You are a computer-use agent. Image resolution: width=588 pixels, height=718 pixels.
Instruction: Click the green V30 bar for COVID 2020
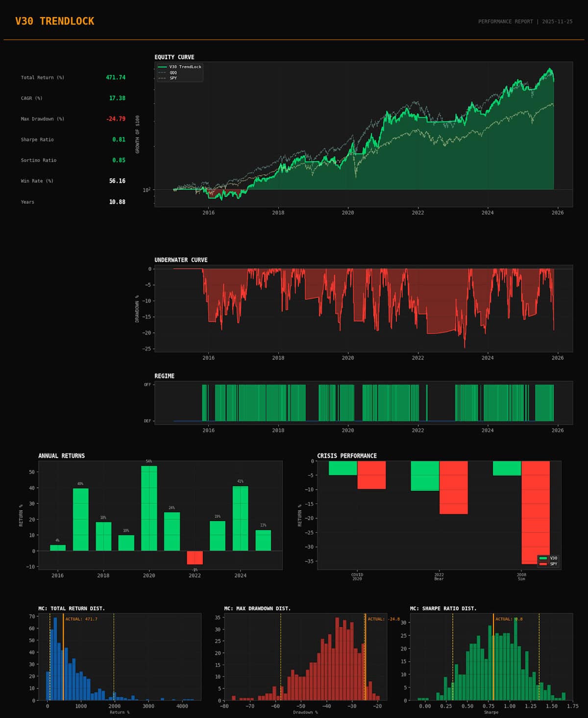click(343, 468)
